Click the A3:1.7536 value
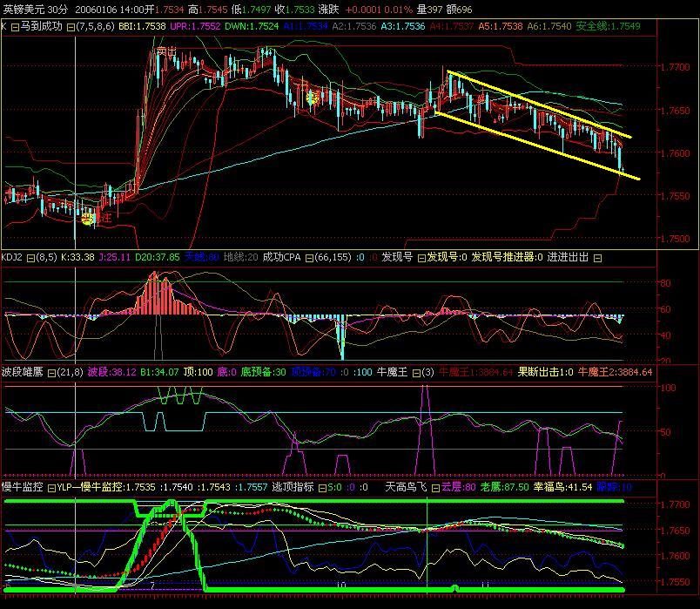The width and height of the screenshot is (700, 609). click(403, 26)
